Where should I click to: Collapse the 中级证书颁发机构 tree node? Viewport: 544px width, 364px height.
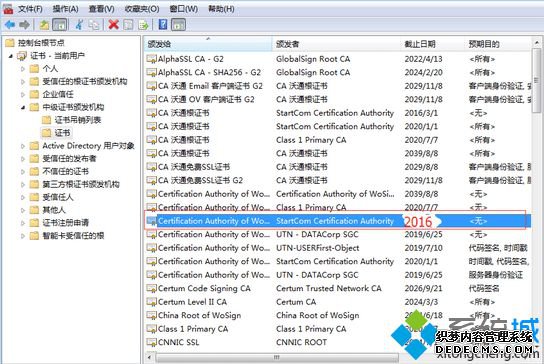click(x=23, y=107)
